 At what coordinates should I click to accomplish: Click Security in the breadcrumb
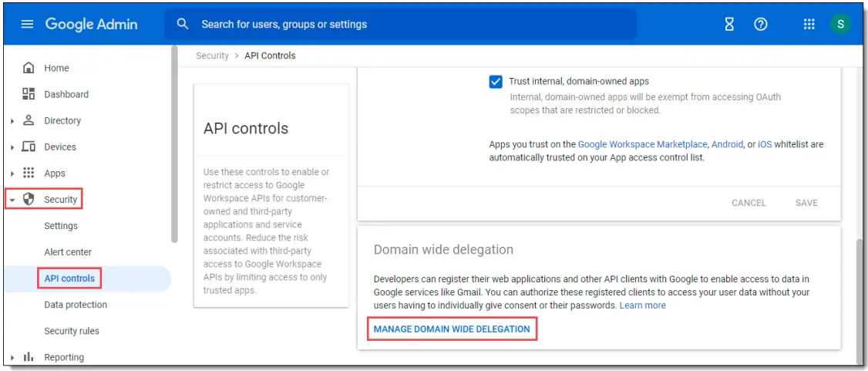[213, 56]
